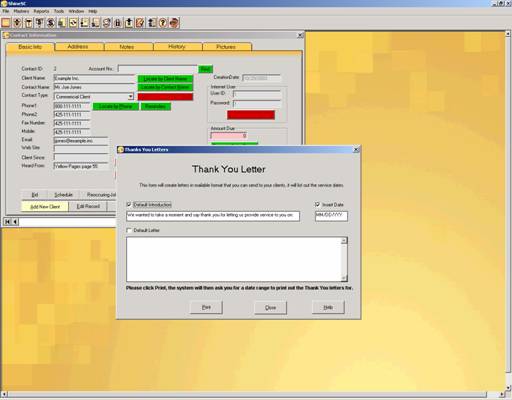Close the Thank You Letters dialog
512x400 pixels.
pyautogui.click(x=356, y=150)
